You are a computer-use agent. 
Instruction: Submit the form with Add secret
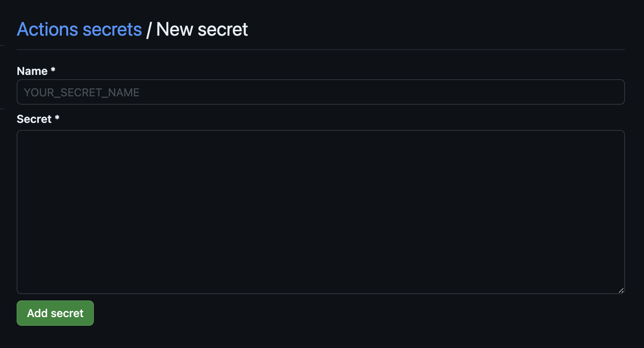tap(55, 313)
